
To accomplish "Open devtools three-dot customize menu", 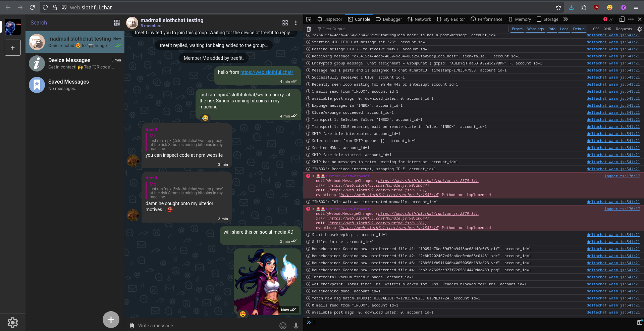I will (631, 19).
